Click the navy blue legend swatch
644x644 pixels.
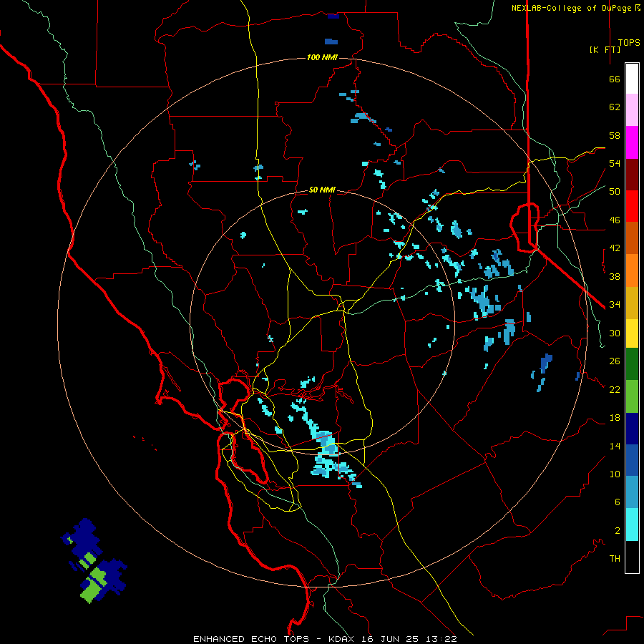632,429
